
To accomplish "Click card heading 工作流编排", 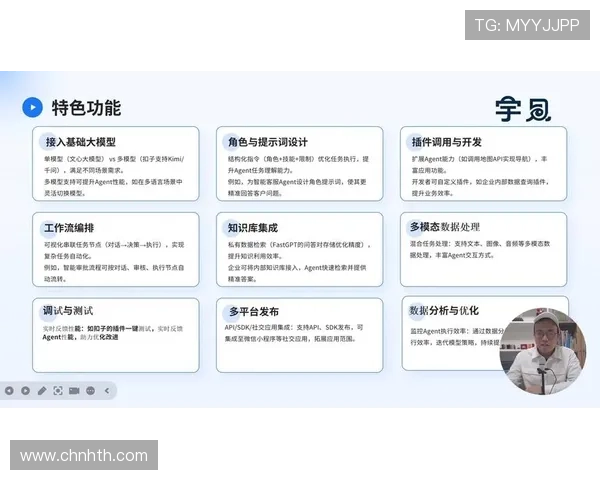I will 69,228.
